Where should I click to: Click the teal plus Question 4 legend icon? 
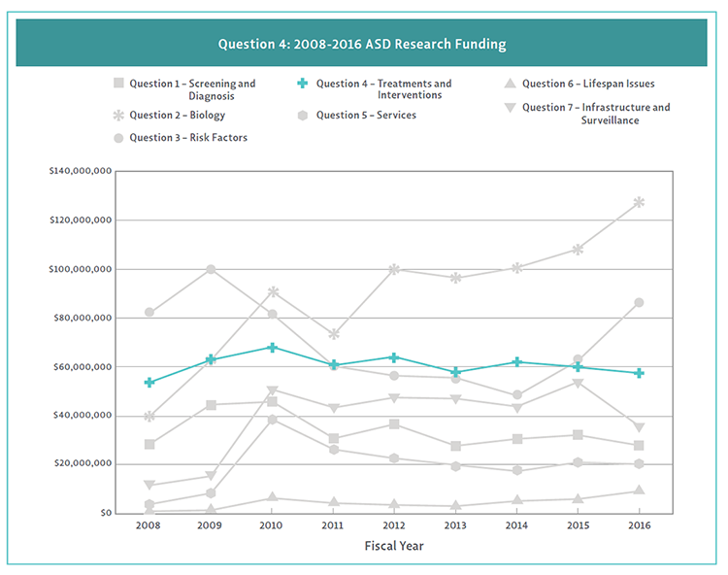click(303, 84)
